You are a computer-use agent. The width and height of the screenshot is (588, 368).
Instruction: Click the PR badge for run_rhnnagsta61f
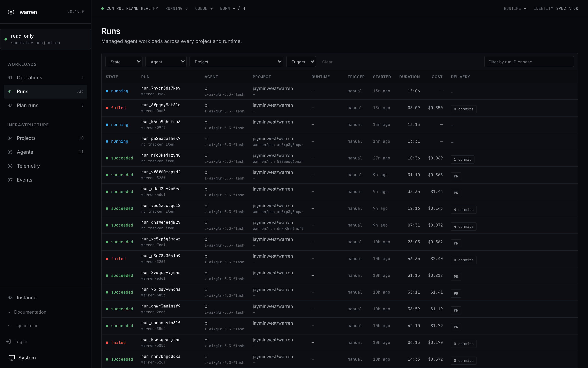click(456, 327)
